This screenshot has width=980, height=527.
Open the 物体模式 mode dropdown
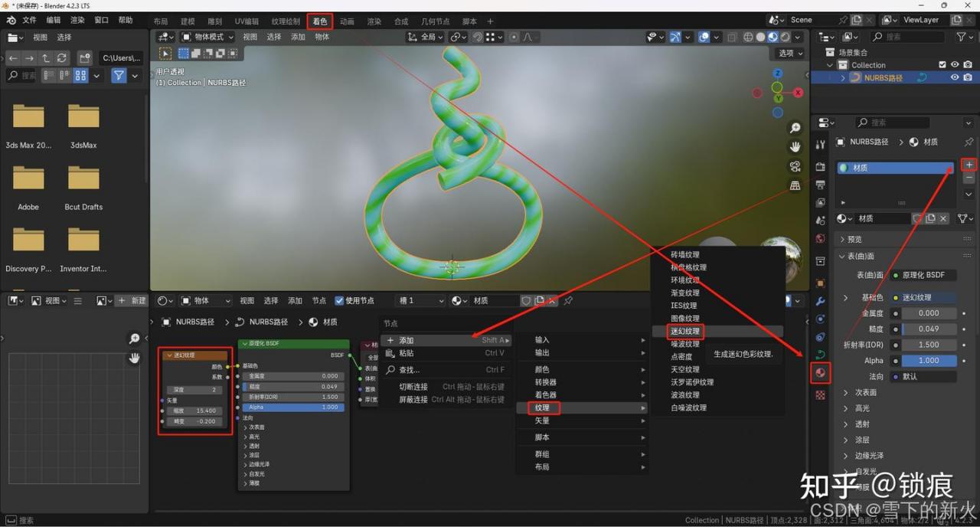pos(207,37)
